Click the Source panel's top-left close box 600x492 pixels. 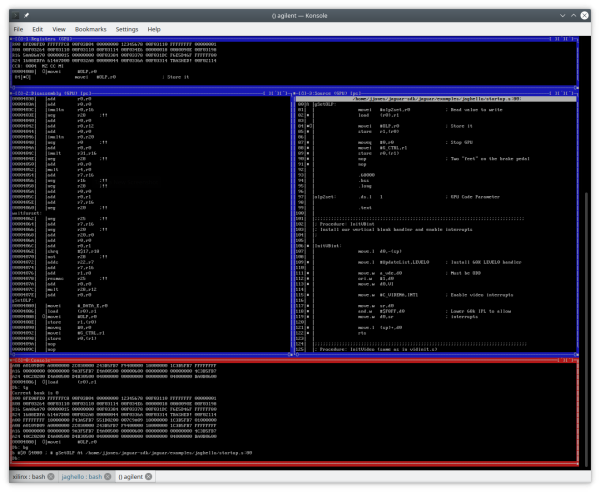click(294, 93)
